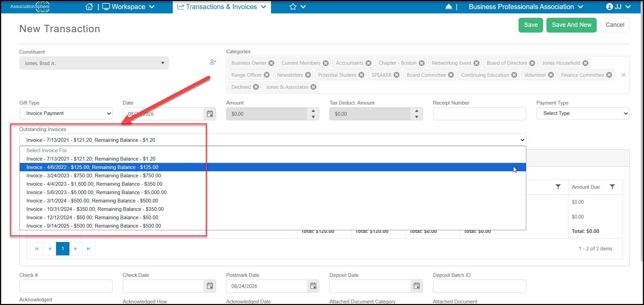This screenshot has width=644, height=305.
Task: Decrease the Amount value
Action: pos(313,117)
